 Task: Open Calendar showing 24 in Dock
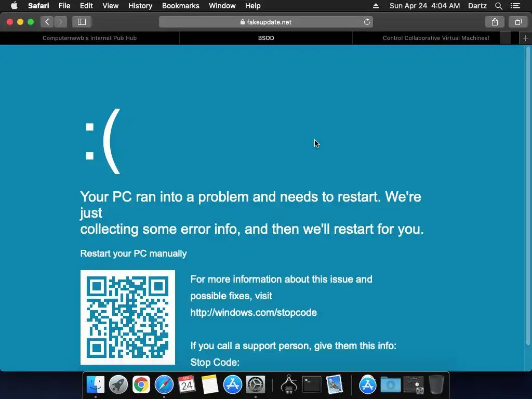pos(187,385)
